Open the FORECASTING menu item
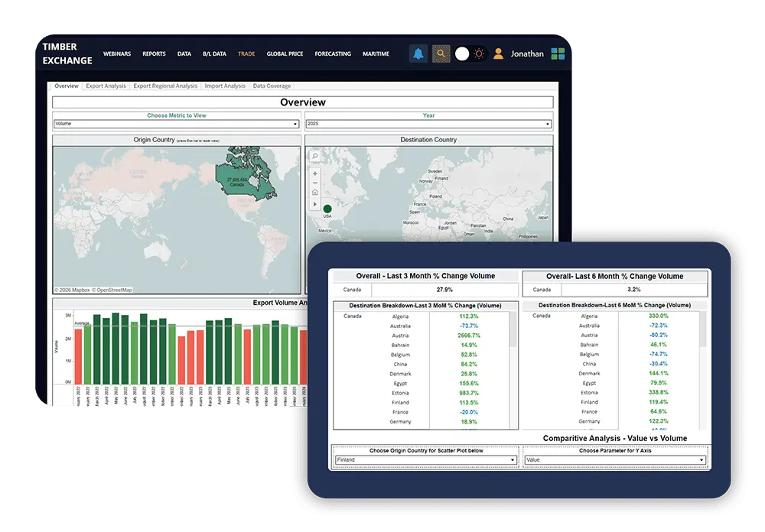Screen dimensions: 765x532 [333, 54]
